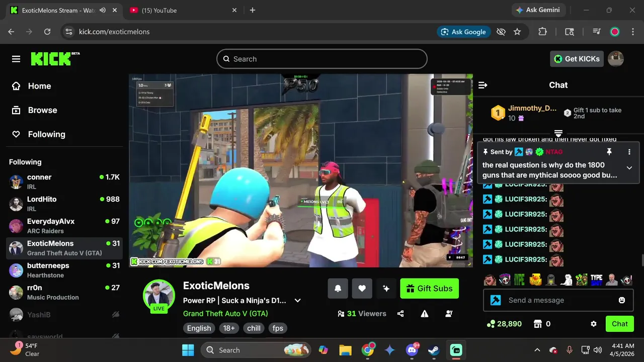Unpin the pinned chat message
The height and width of the screenshot is (362, 644).
(609, 152)
